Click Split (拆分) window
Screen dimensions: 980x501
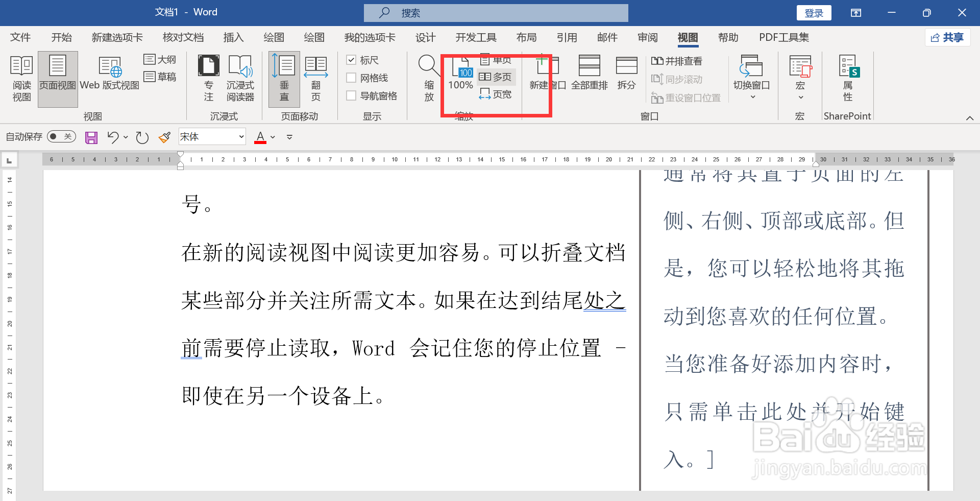pyautogui.click(x=626, y=74)
